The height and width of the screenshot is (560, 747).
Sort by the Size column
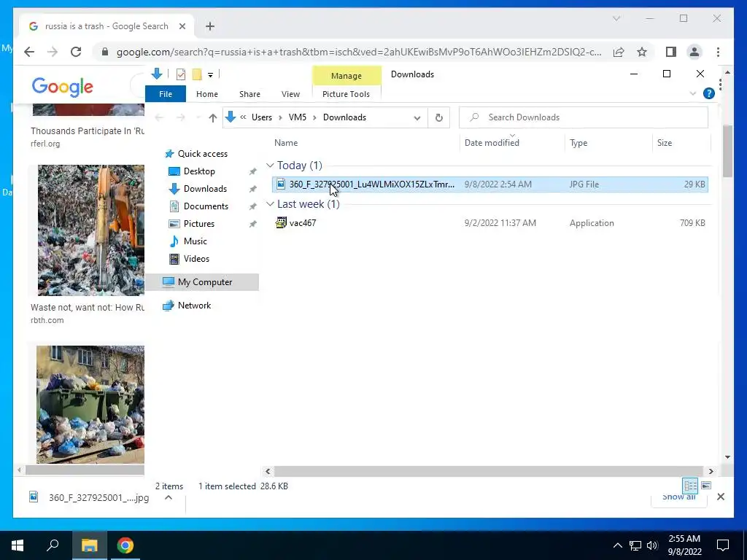click(x=665, y=143)
